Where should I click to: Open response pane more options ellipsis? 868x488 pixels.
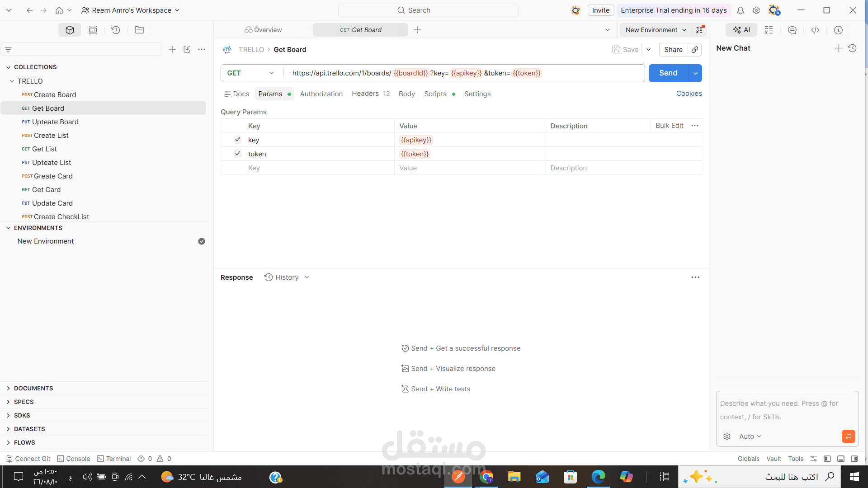click(695, 277)
